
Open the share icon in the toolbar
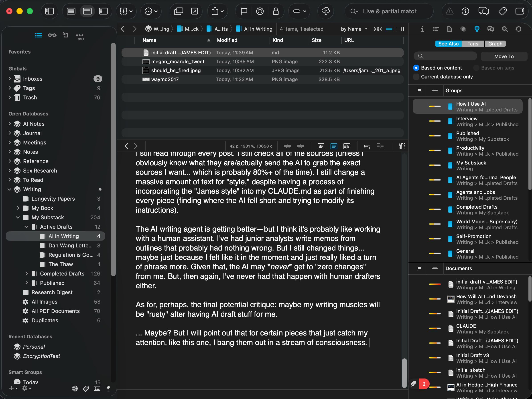[215, 11]
